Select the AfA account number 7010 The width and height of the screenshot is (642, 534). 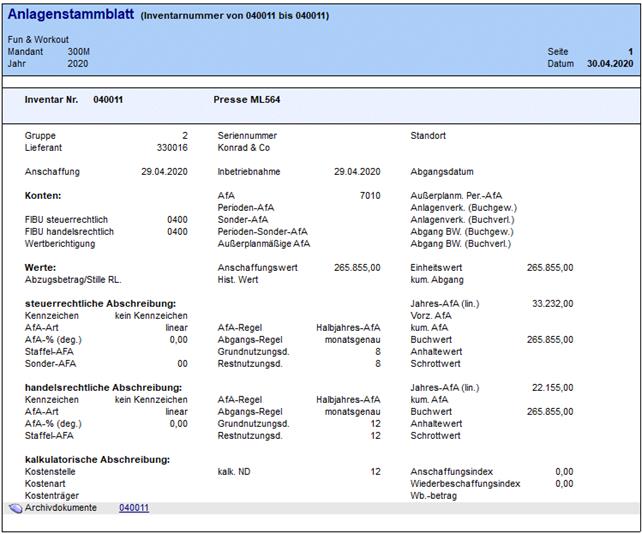tap(370, 195)
